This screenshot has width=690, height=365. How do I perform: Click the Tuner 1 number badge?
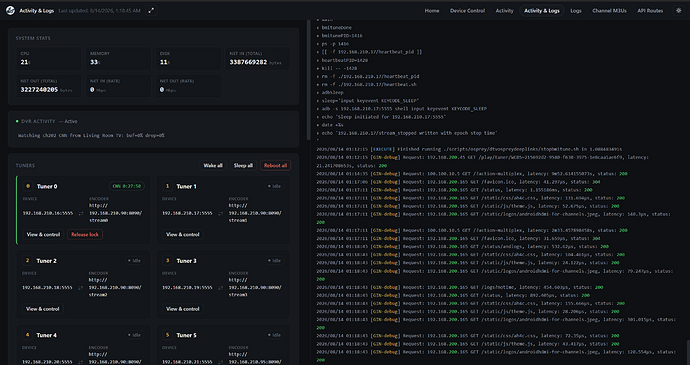[167, 186]
